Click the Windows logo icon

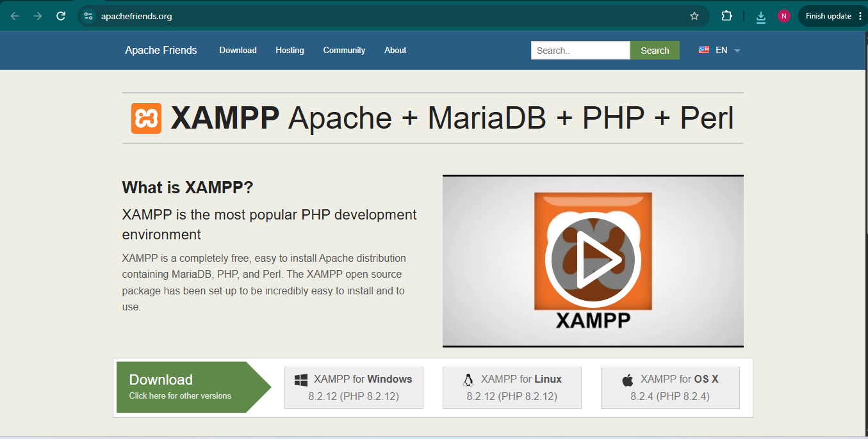301,380
